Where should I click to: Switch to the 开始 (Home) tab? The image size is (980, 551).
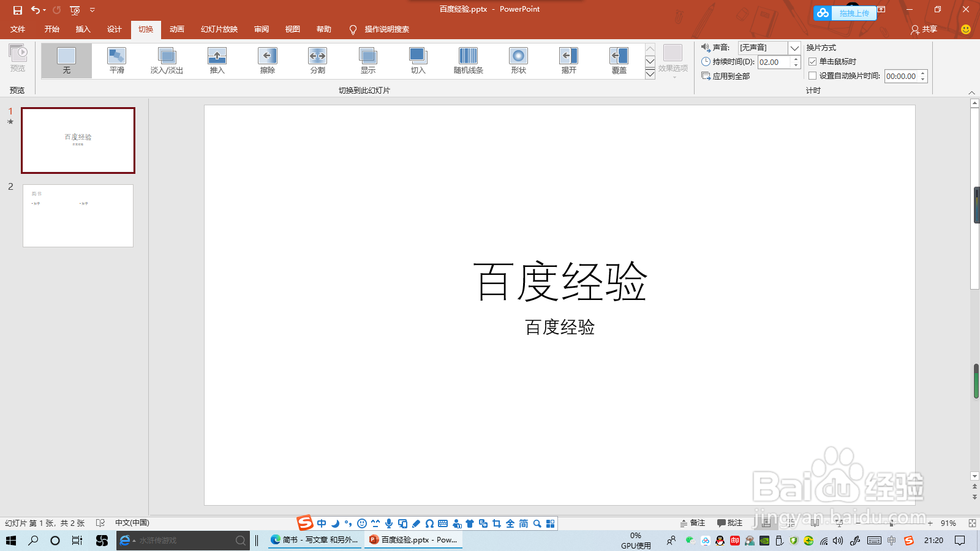click(x=51, y=29)
